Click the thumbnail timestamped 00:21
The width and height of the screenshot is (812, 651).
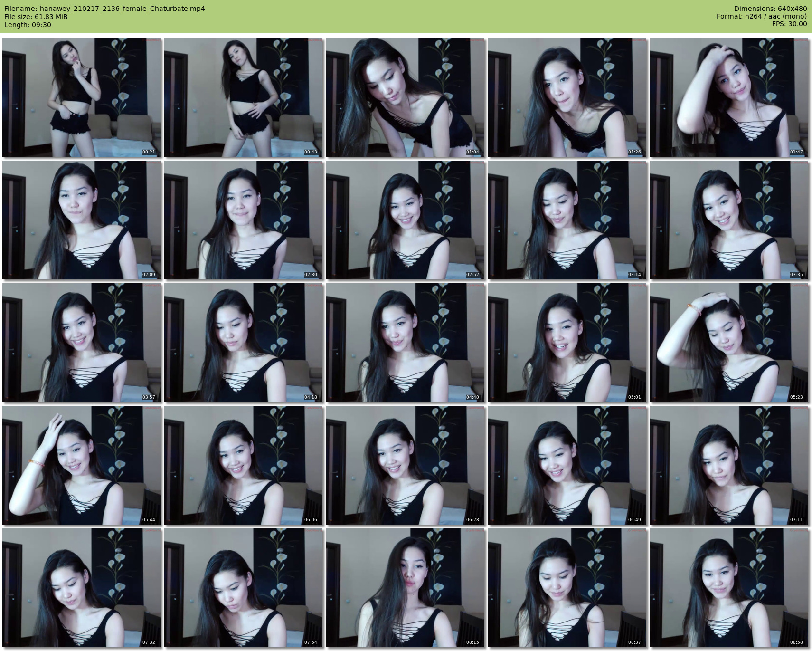click(x=81, y=97)
